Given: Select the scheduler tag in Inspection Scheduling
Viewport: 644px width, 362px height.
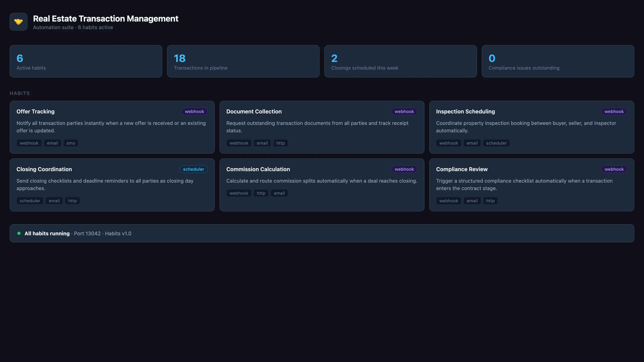Looking at the screenshot, I should tap(496, 143).
